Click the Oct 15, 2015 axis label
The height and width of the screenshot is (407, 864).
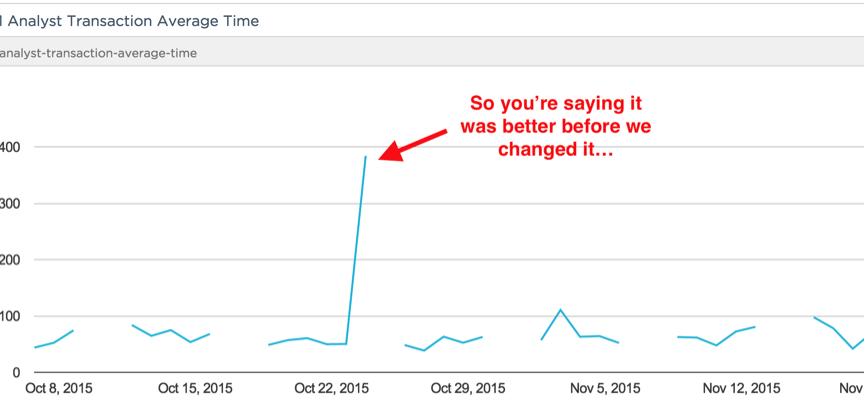tap(197, 388)
